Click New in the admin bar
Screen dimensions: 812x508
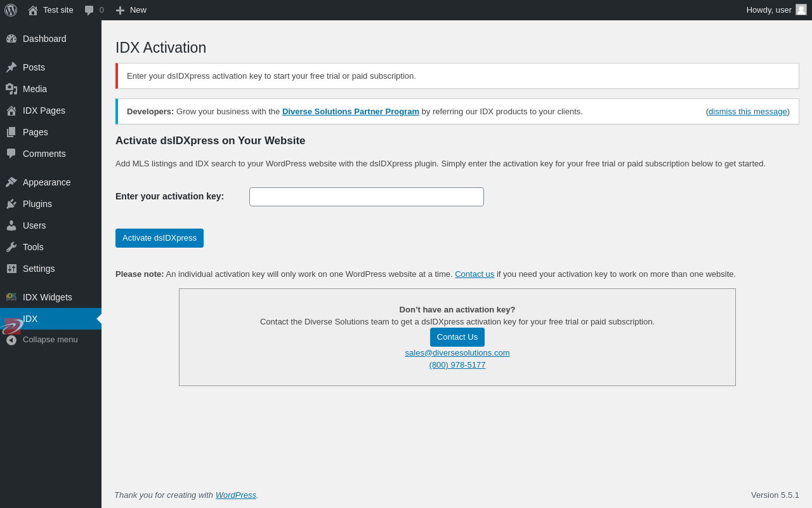138,10
